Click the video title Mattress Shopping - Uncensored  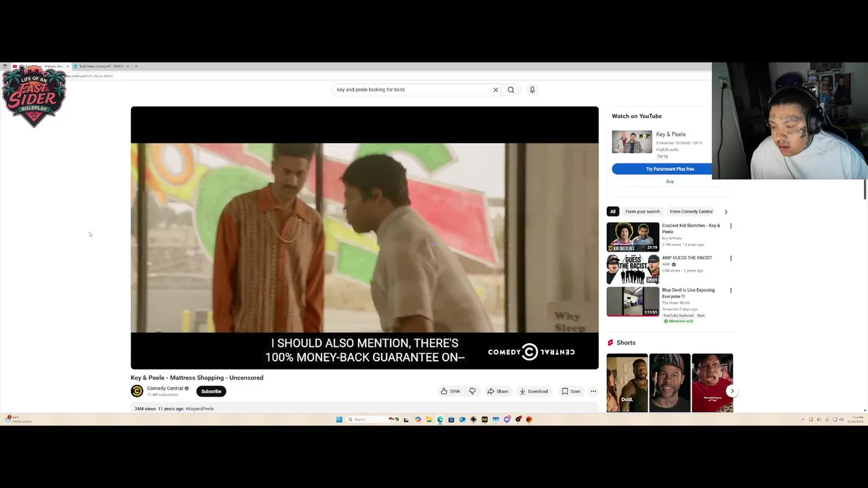coord(197,378)
